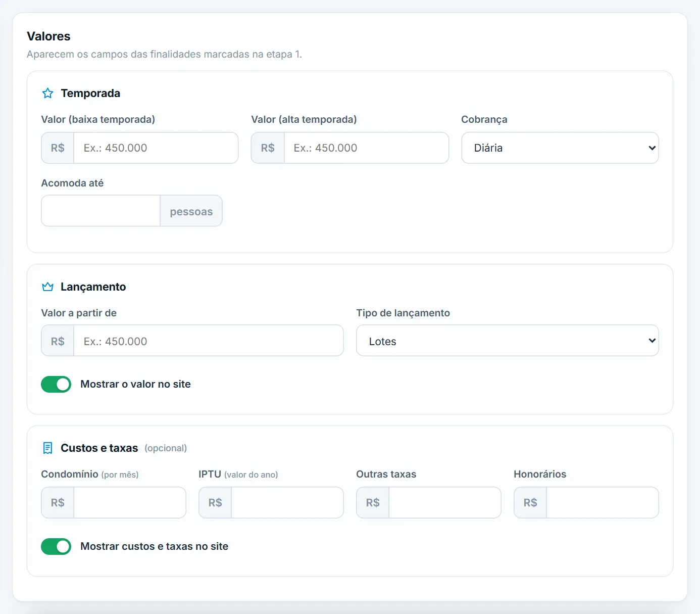Screen dimensions: 700x614
Task: Focus the Valor (baixa temporada) input field
Action: [x=156, y=148]
